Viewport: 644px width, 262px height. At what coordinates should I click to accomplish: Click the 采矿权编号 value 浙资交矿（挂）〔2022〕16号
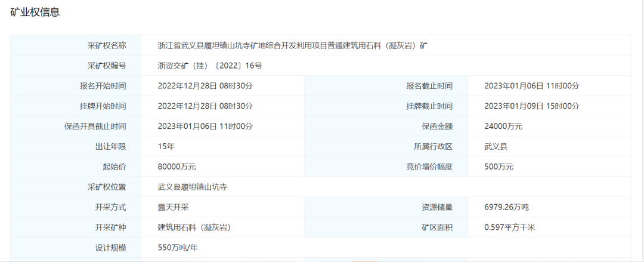[x=209, y=66]
